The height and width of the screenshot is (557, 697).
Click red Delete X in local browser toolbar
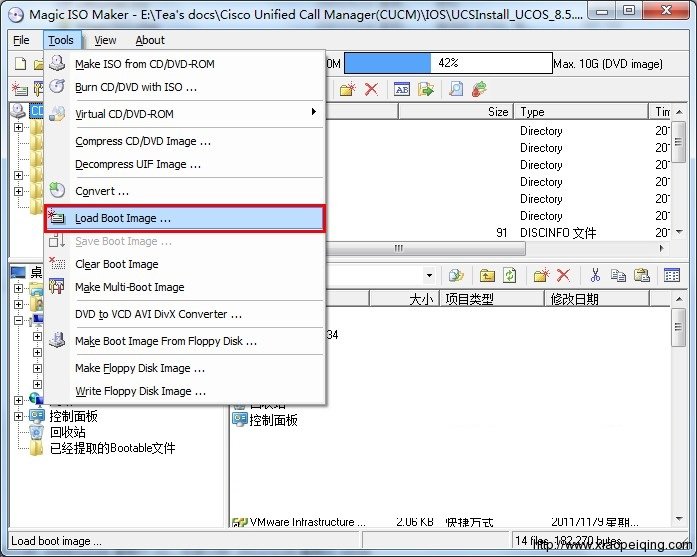pyautogui.click(x=563, y=276)
